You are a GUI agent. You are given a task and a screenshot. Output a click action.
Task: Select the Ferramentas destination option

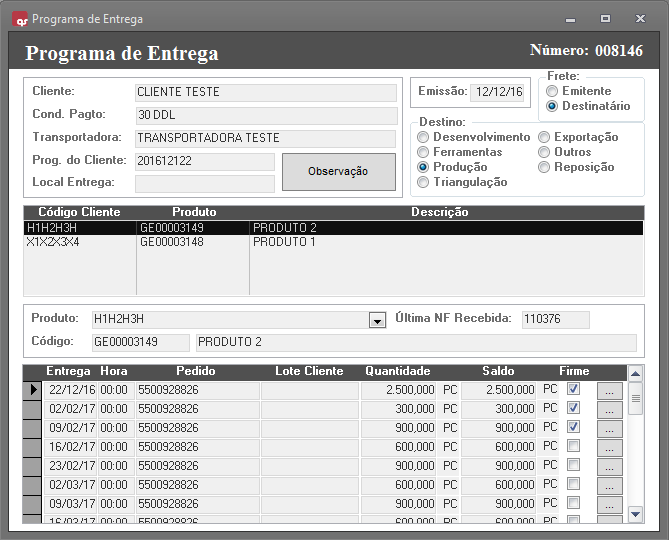[424, 152]
